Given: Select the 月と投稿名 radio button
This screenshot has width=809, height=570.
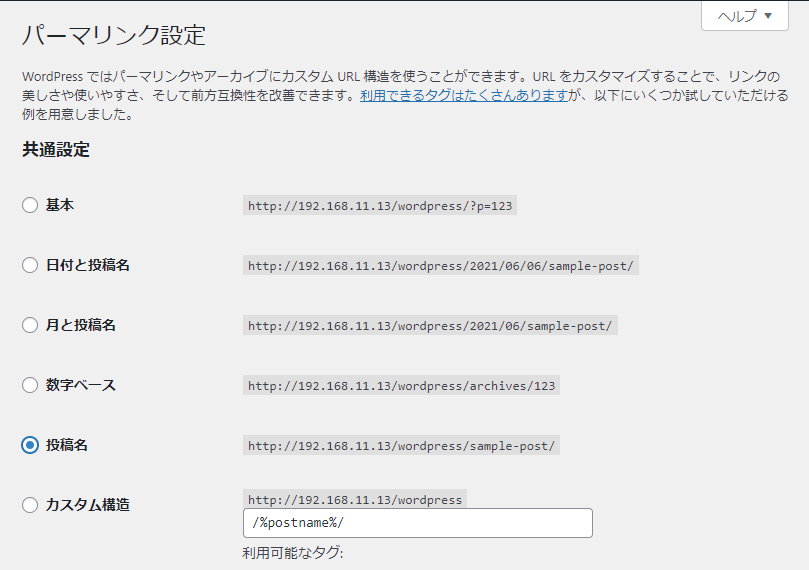Looking at the screenshot, I should 30,325.
